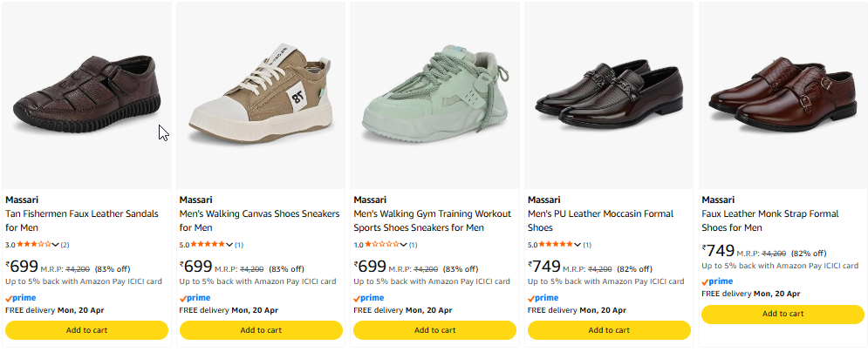Expand rating dropdown arrow for Gym Training Sneakers

(x=404, y=245)
